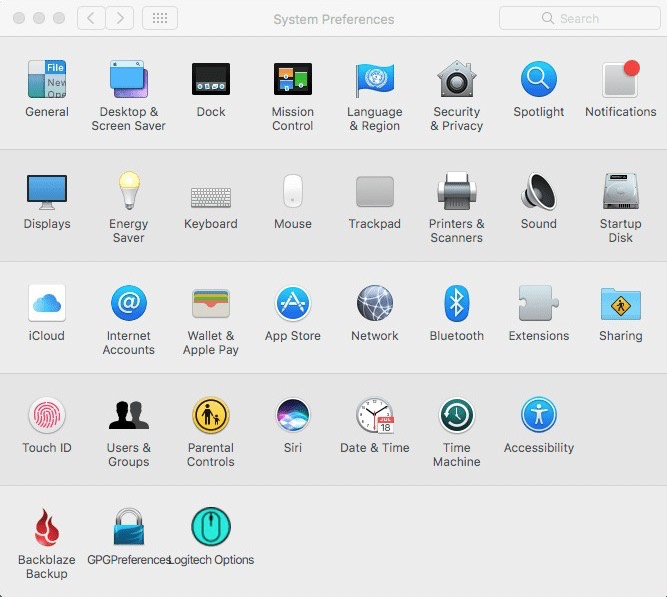Select the Time Machine icon
Image resolution: width=667 pixels, height=597 pixels.
456,416
